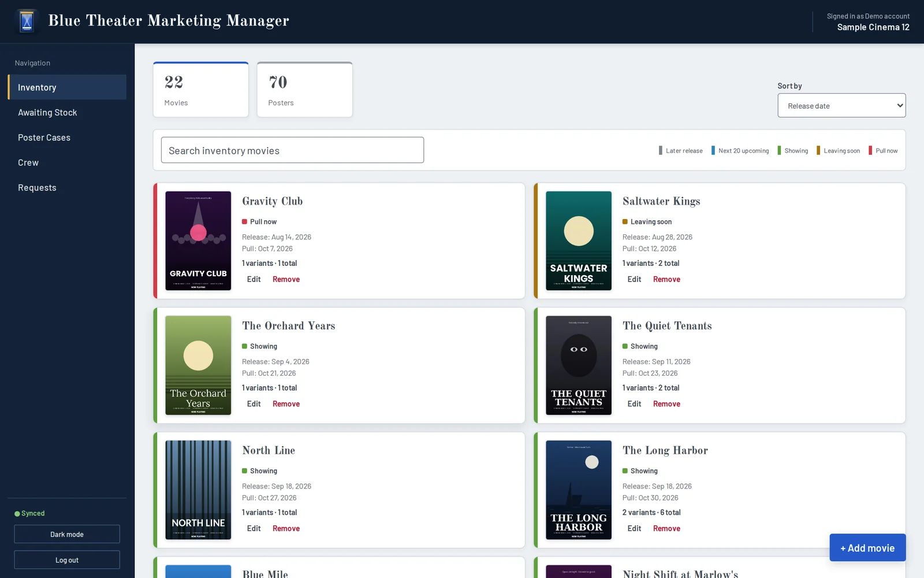
Task: Open the Gravity Club poster thumbnail
Action: (x=198, y=240)
